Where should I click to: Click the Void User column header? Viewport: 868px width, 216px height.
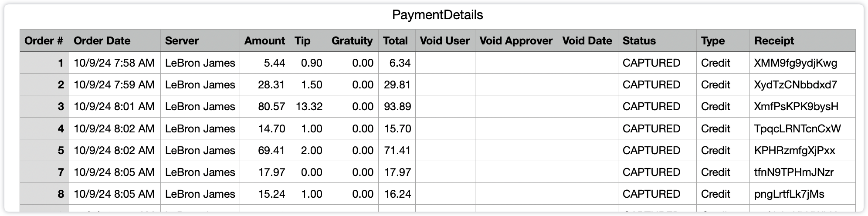coord(444,41)
